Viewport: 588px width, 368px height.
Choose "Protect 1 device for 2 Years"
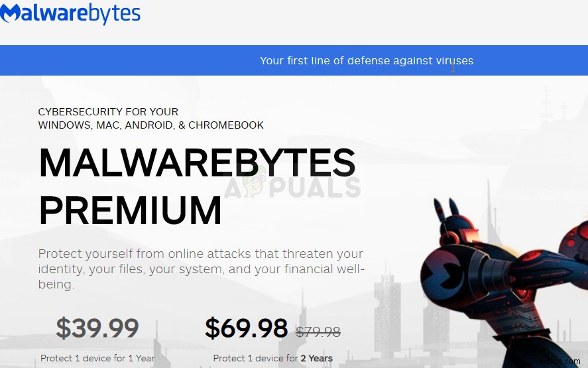pyautogui.click(x=272, y=358)
